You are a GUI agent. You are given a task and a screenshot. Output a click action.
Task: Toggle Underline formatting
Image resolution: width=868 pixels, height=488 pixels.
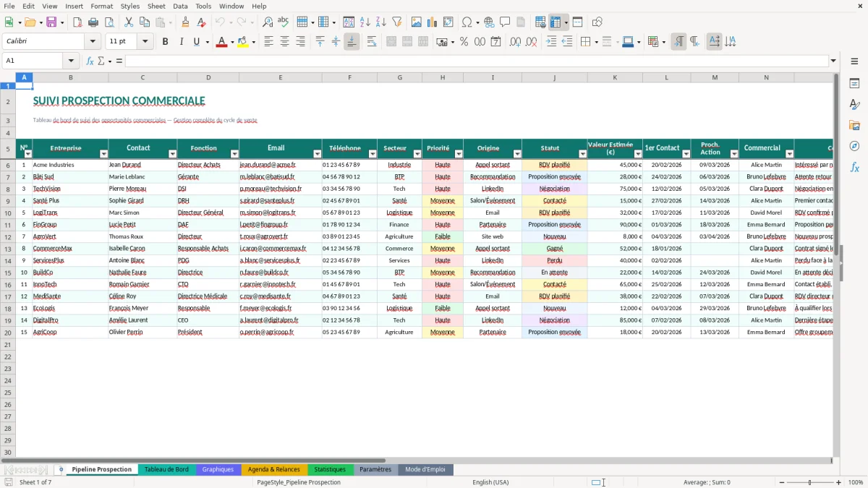point(196,42)
